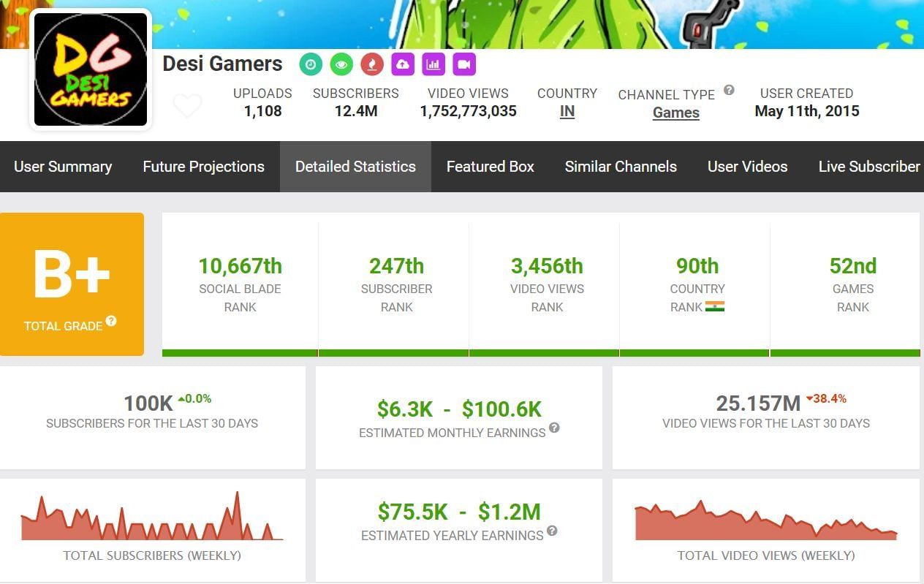Image resolution: width=924 pixels, height=584 pixels.
Task: Click help icon beside Estimated Monthly Earnings
Action: tap(554, 428)
